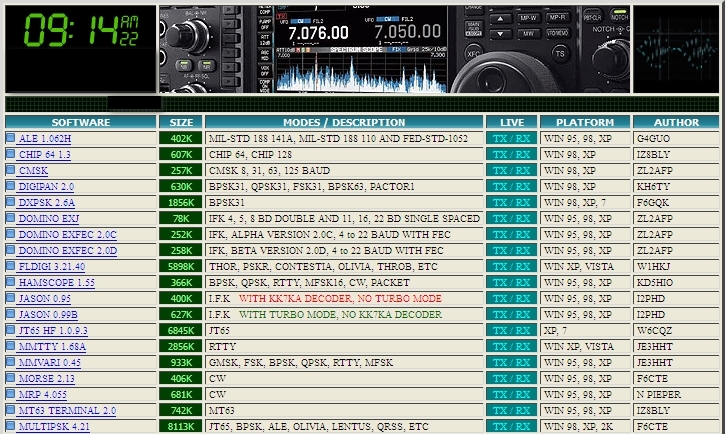
Task: Click the TX / RX cell for FLDIGI
Action: click(512, 266)
